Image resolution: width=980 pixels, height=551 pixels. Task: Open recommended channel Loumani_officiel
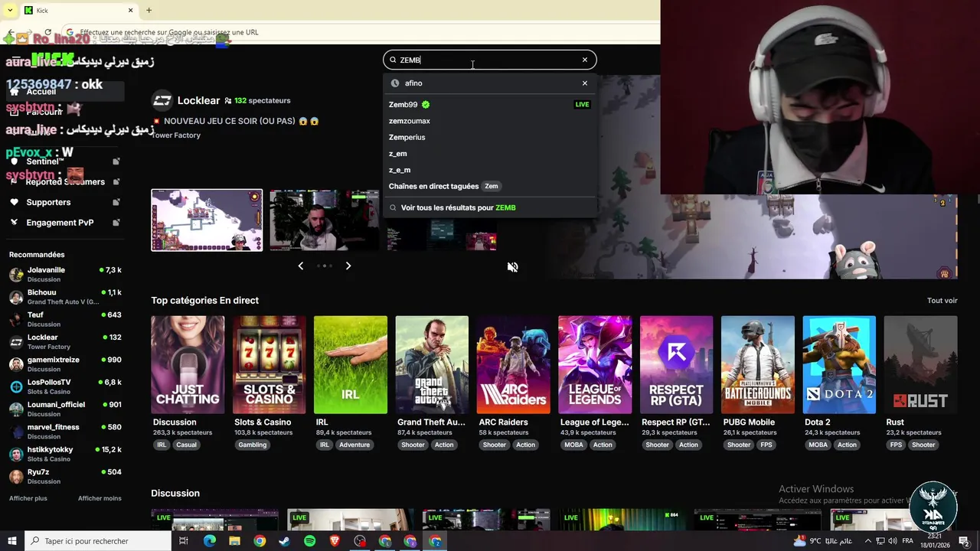click(x=65, y=409)
